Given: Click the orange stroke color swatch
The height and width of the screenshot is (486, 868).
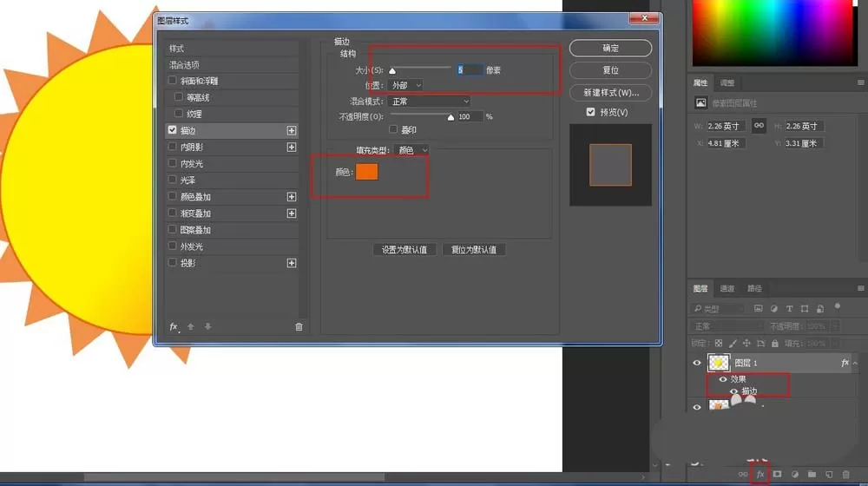Looking at the screenshot, I should click(366, 172).
